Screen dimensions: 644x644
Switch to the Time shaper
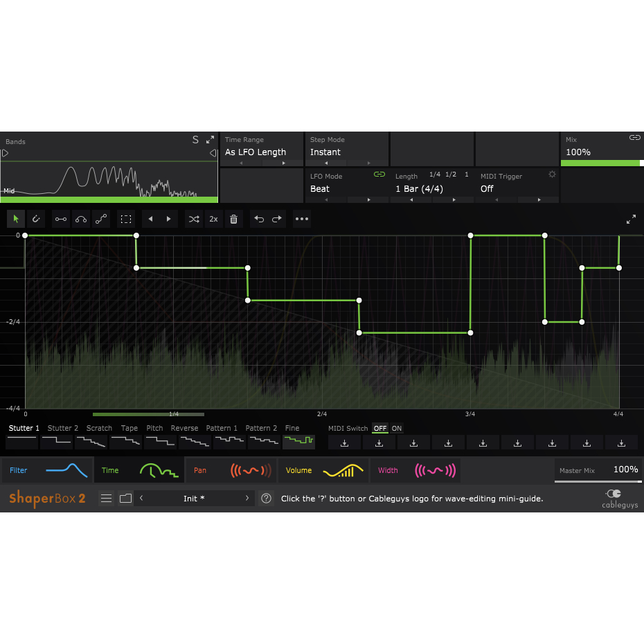pyautogui.click(x=139, y=470)
